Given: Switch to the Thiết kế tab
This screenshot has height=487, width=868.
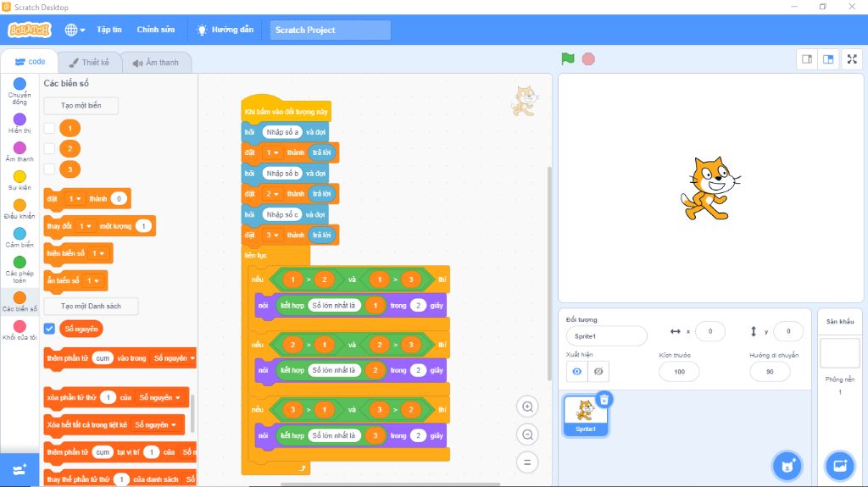Looking at the screenshot, I should pyautogui.click(x=90, y=63).
